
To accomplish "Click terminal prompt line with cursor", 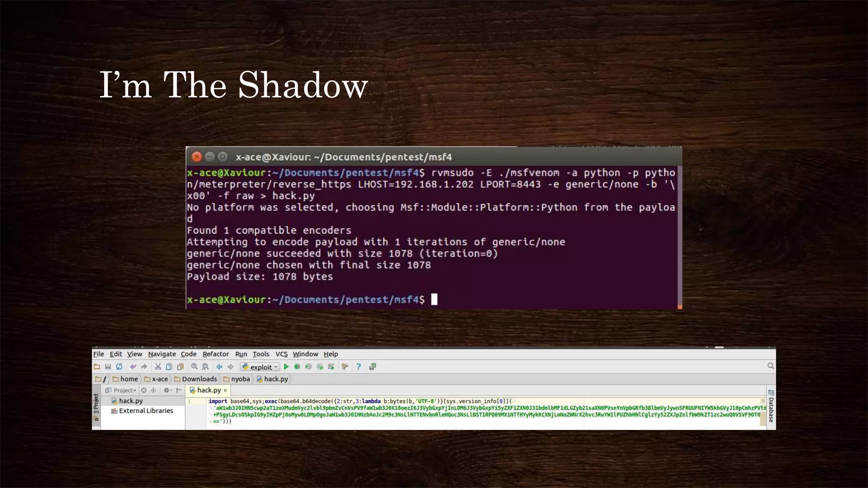I will [x=312, y=299].
